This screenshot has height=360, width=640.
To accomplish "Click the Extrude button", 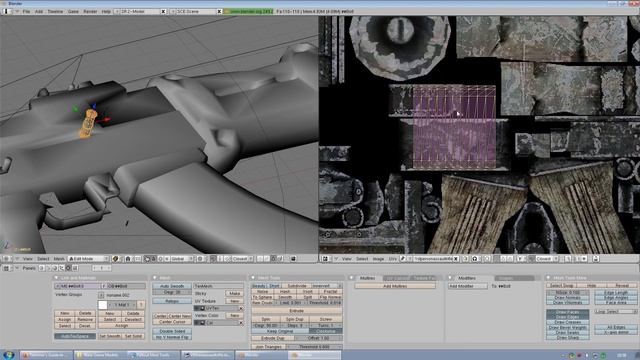I will [297, 311].
